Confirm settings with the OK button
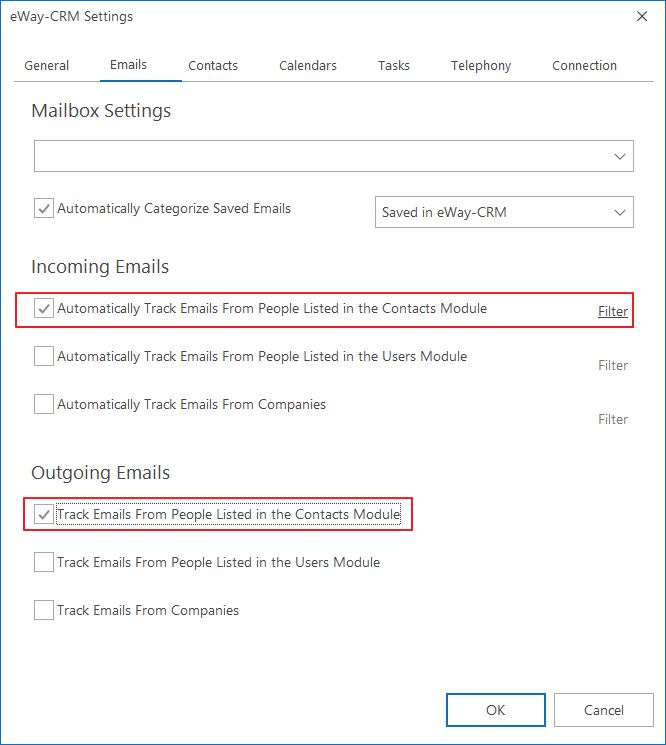Image resolution: width=666 pixels, height=745 pixels. click(495, 710)
